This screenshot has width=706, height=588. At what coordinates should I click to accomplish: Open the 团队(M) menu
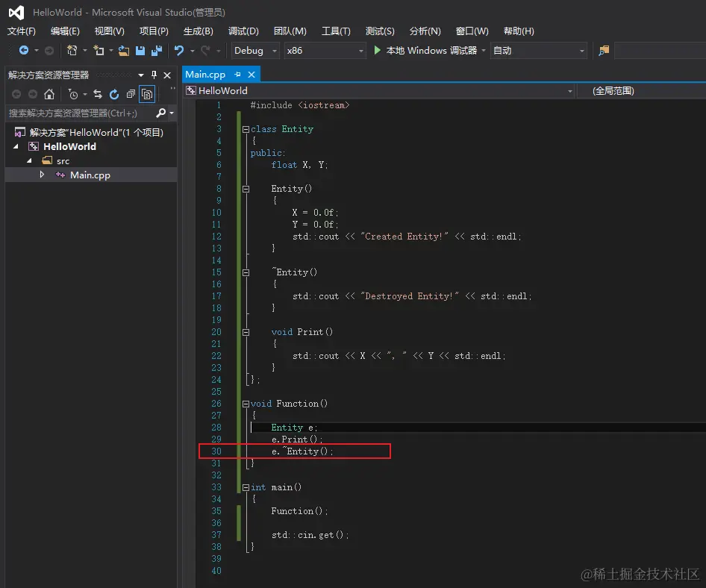click(290, 31)
